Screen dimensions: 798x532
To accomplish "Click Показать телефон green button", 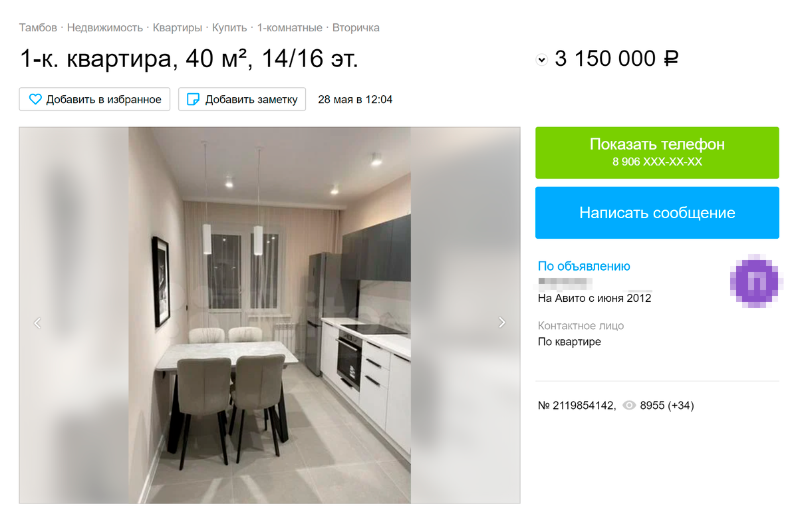I will point(657,152).
